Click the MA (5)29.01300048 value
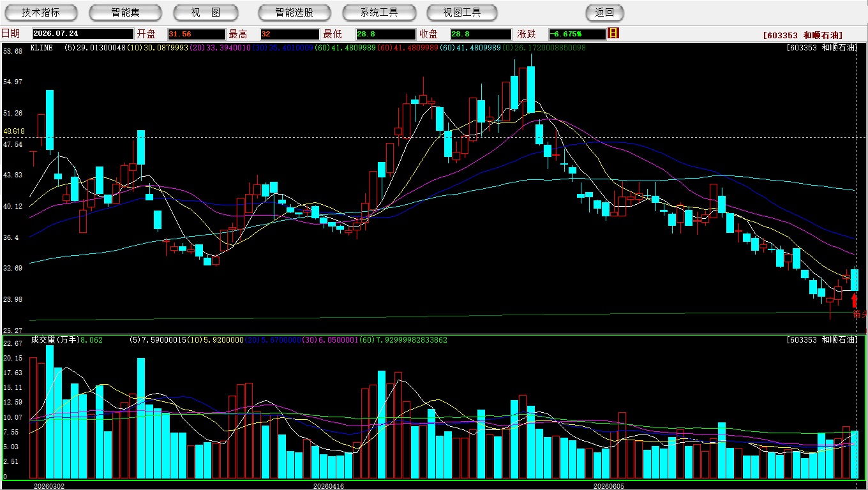Image resolution: width=868 pixels, height=490 pixels. (x=95, y=48)
